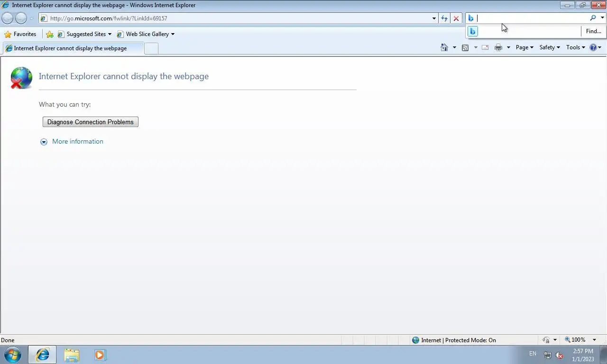The height and width of the screenshot is (364, 607).
Task: Click Internet Protected Mode status zone
Action: (454, 340)
